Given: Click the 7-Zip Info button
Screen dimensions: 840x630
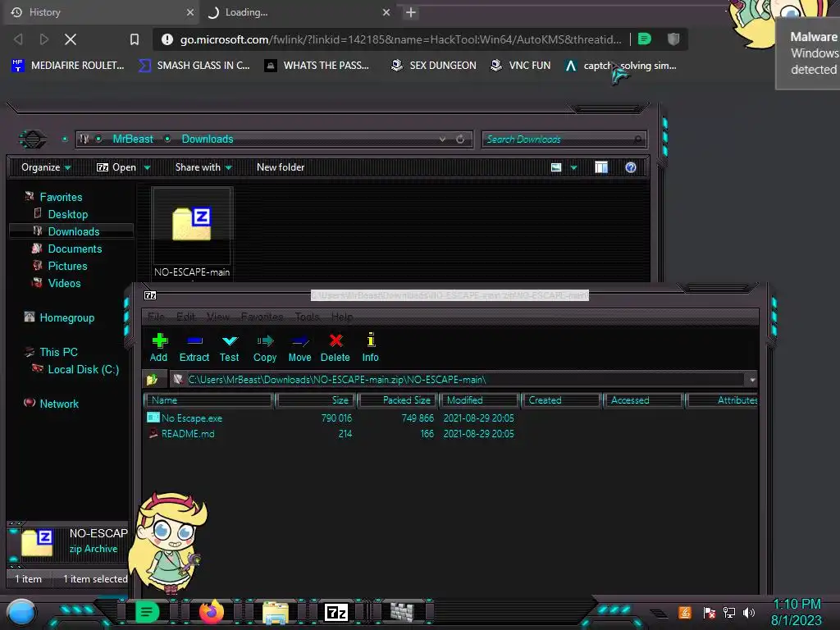Looking at the screenshot, I should click(370, 348).
